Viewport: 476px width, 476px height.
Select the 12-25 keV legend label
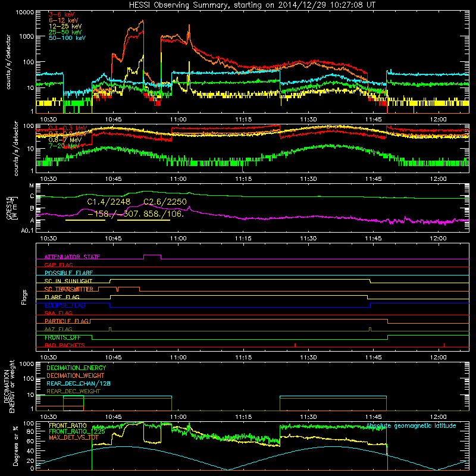(x=65, y=26)
